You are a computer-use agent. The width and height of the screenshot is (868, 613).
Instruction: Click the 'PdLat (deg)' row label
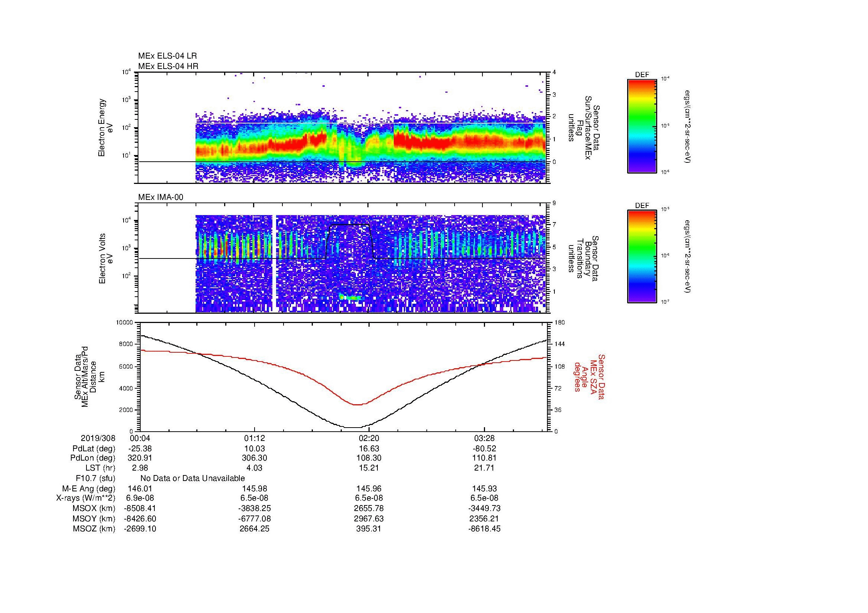pyautogui.click(x=94, y=449)
